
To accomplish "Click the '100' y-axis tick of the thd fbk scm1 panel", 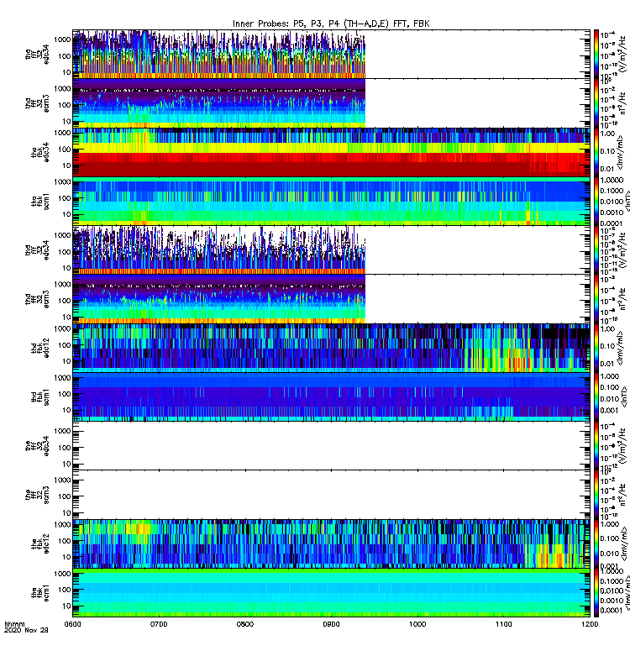I will tap(65, 394).
